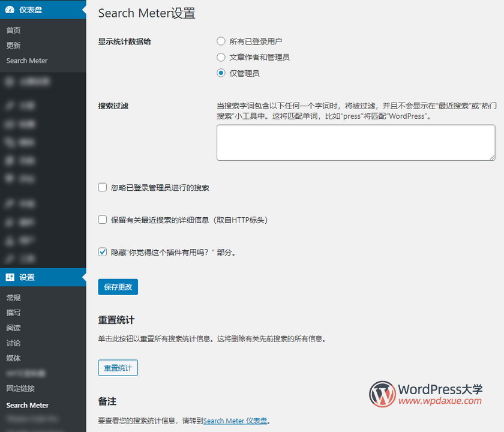Check 保留有关最近搜索的详细信息 option

pos(103,220)
